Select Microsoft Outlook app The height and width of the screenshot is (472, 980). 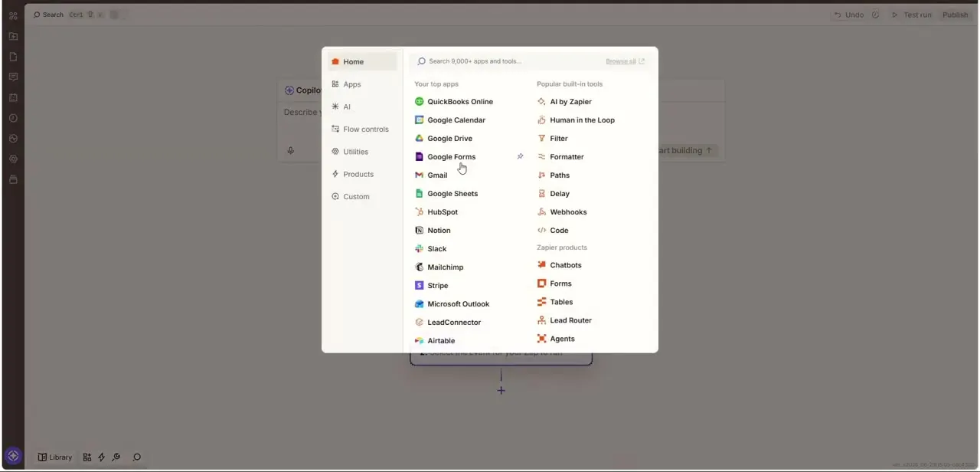point(452,303)
